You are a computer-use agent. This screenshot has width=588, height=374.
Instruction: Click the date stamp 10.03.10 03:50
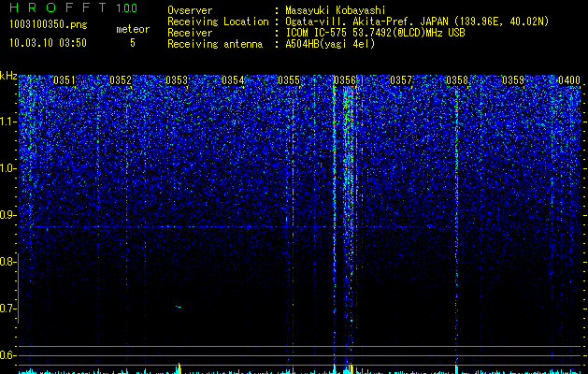pos(48,43)
